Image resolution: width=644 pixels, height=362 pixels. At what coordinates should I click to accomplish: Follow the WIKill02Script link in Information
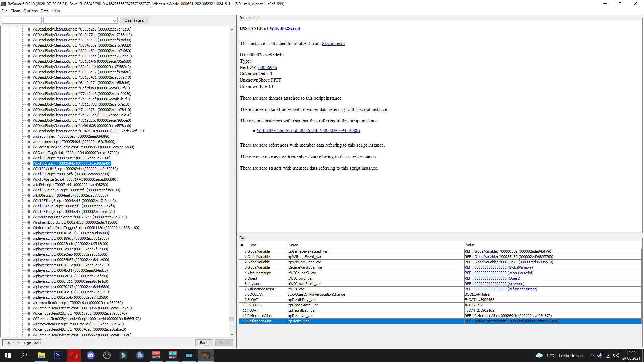click(x=285, y=29)
